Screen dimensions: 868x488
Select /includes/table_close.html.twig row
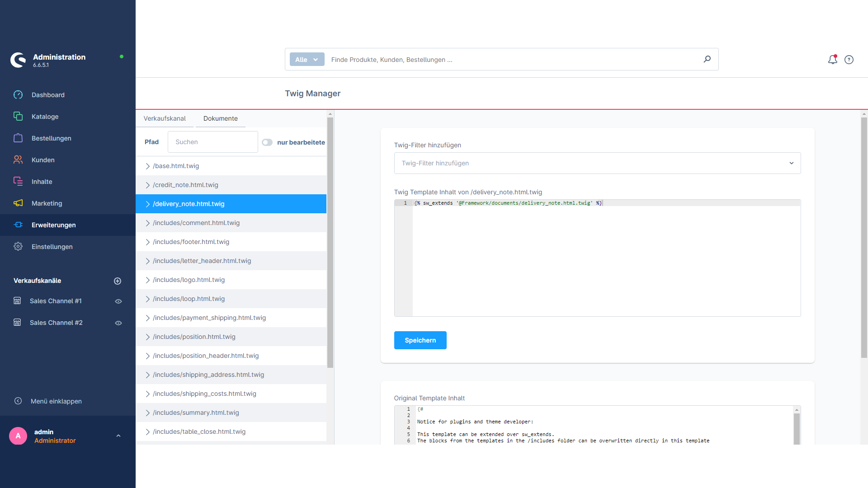(x=231, y=432)
